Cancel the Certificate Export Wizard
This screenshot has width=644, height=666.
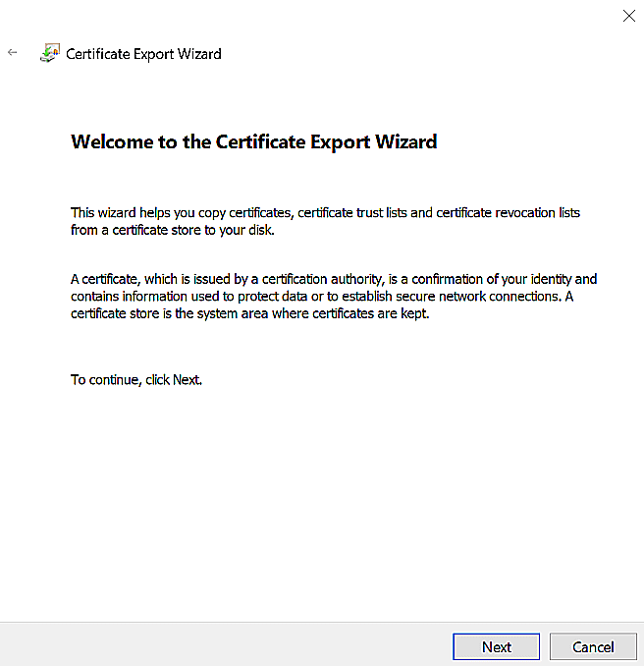(x=593, y=646)
